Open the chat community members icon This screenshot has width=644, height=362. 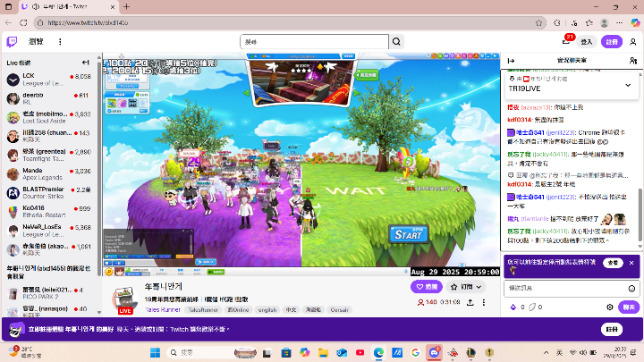tap(634, 61)
